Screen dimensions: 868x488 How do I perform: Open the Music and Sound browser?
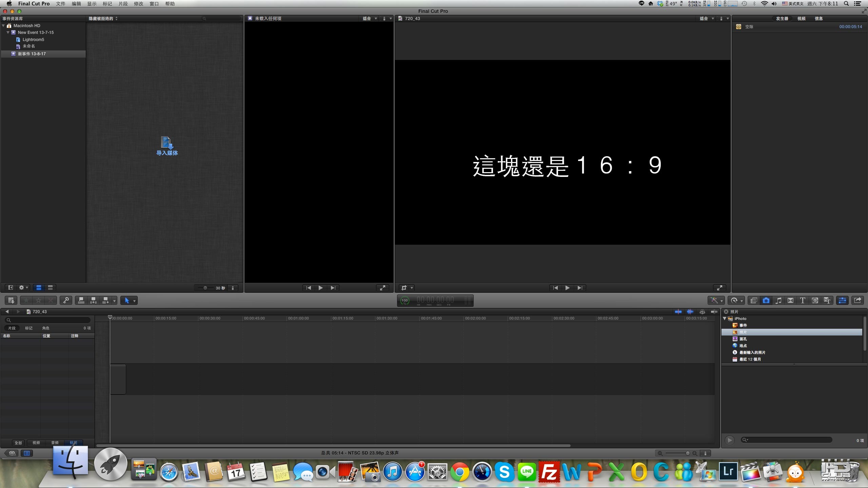(x=778, y=300)
